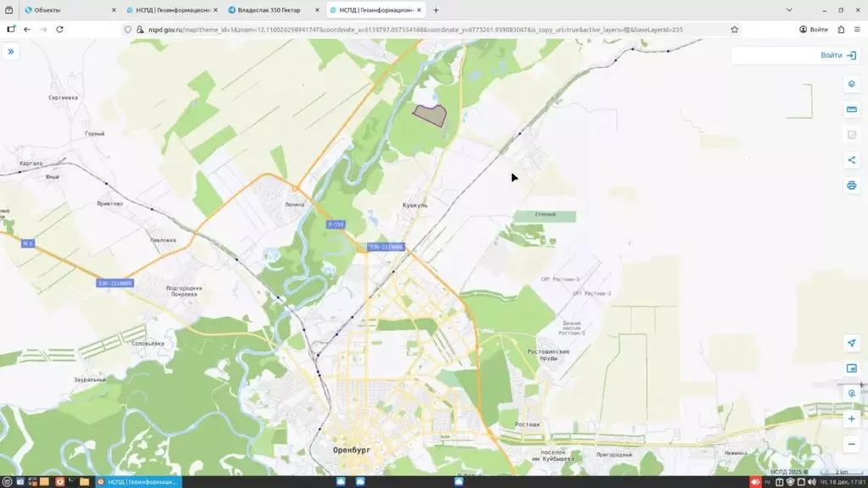Print the current map view

pyautogui.click(x=851, y=186)
